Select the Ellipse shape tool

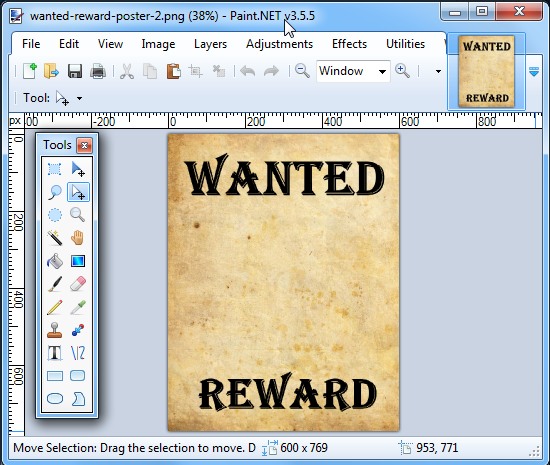(x=55, y=399)
